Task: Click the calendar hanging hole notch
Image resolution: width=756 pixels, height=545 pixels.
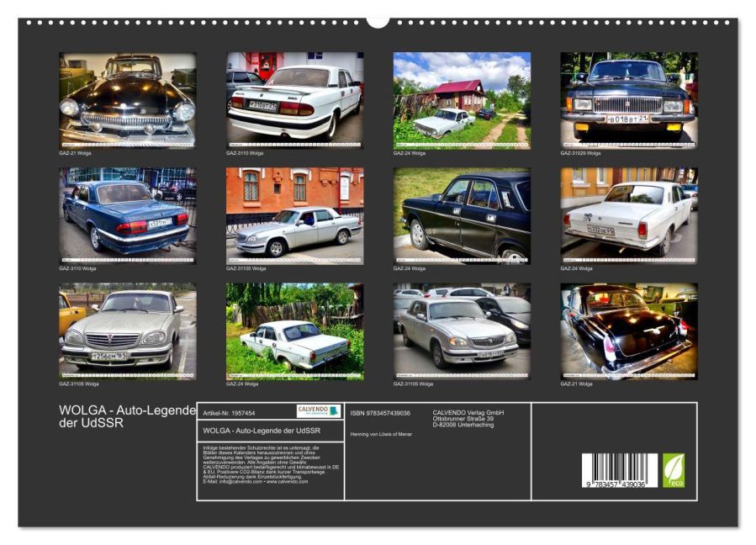Action: click(378, 23)
